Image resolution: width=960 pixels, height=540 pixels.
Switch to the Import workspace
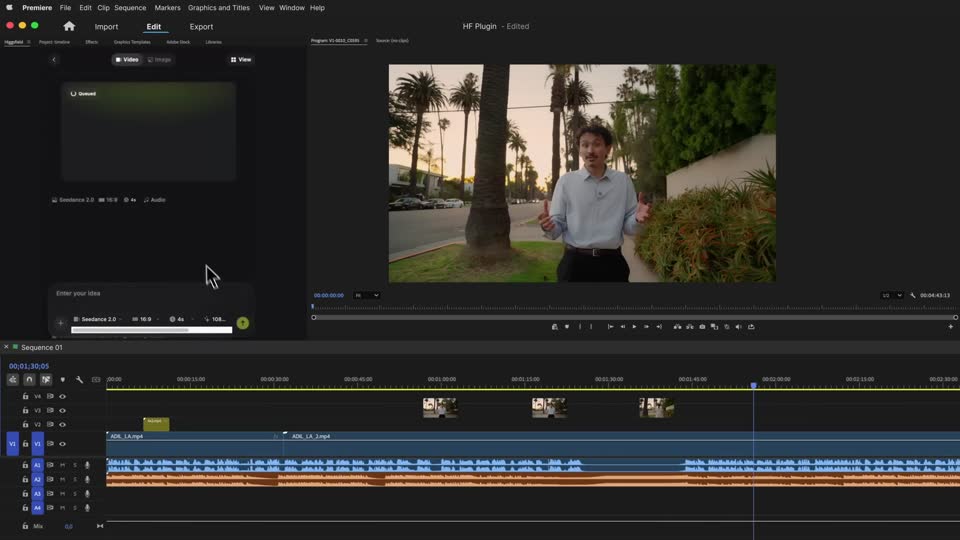point(106,27)
